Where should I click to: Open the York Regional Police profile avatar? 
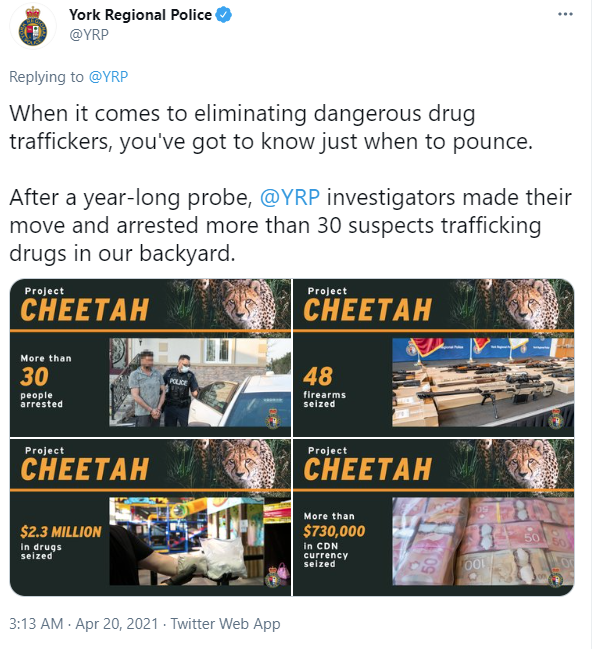(33, 26)
